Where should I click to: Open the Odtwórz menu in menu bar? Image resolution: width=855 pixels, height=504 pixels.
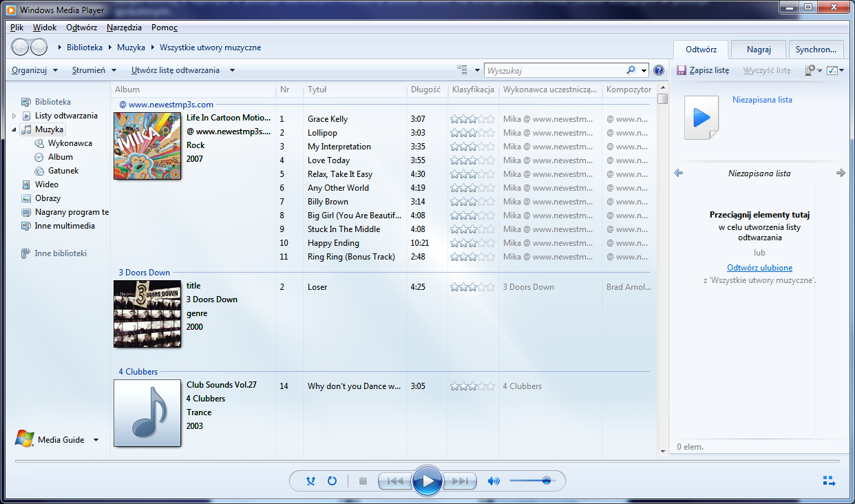click(82, 28)
